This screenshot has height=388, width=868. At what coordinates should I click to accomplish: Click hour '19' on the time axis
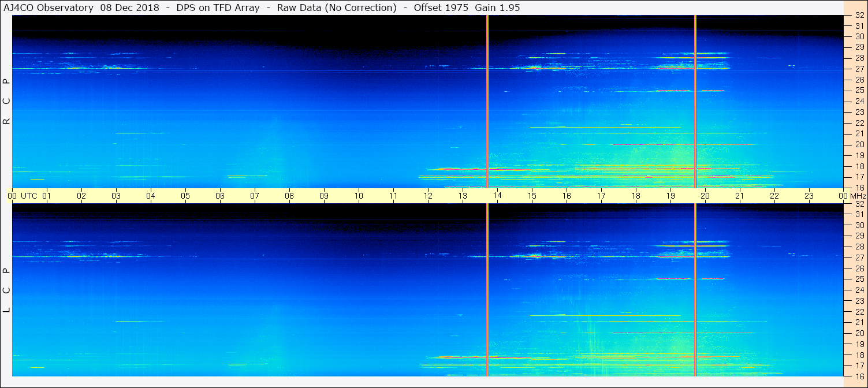pos(670,196)
